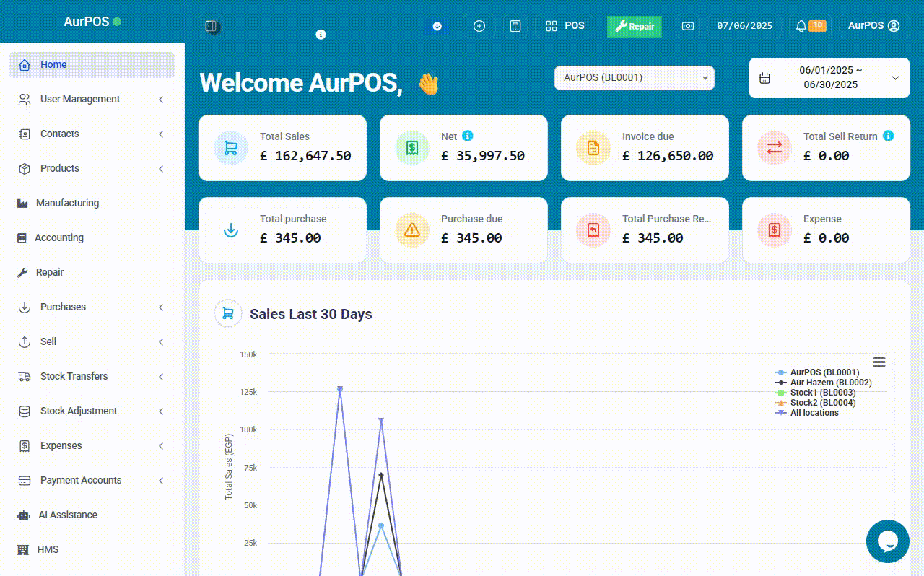Viewport: 924px width, 576px height.
Task: Open AI Assistance robot item
Action: tap(92, 515)
